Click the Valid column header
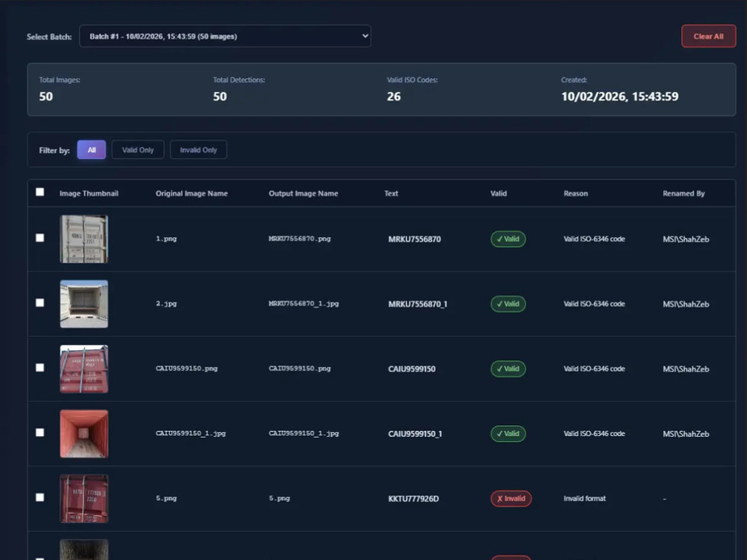The width and height of the screenshot is (747, 560). (499, 193)
